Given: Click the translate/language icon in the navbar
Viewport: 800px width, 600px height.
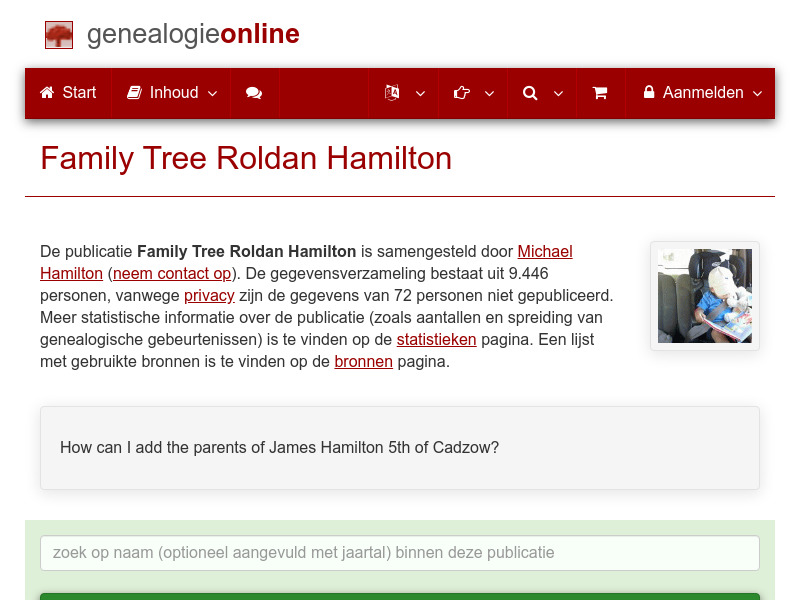Looking at the screenshot, I should point(393,92).
